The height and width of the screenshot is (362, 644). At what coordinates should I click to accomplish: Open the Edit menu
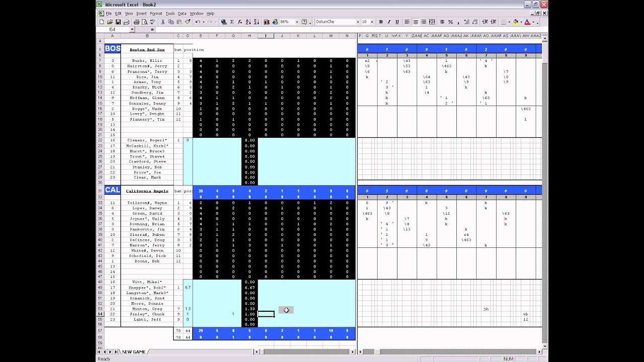tap(118, 14)
